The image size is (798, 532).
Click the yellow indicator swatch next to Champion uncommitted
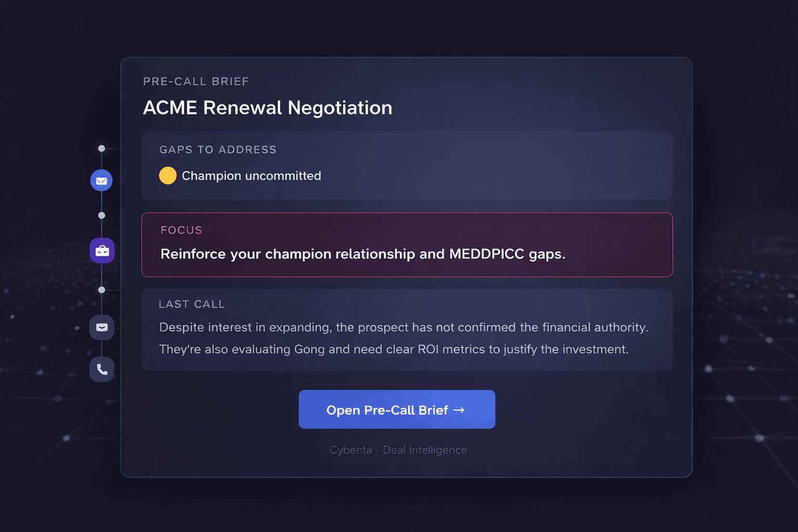pos(167,176)
